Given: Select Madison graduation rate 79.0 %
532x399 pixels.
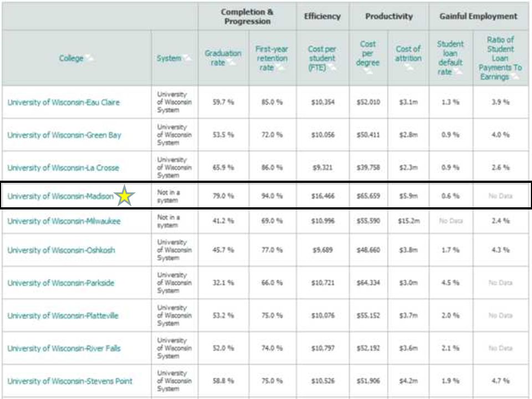Looking at the screenshot, I should [223, 196].
